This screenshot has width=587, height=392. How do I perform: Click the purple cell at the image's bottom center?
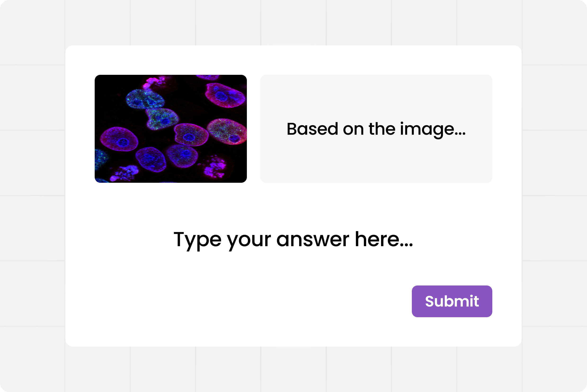point(182,156)
